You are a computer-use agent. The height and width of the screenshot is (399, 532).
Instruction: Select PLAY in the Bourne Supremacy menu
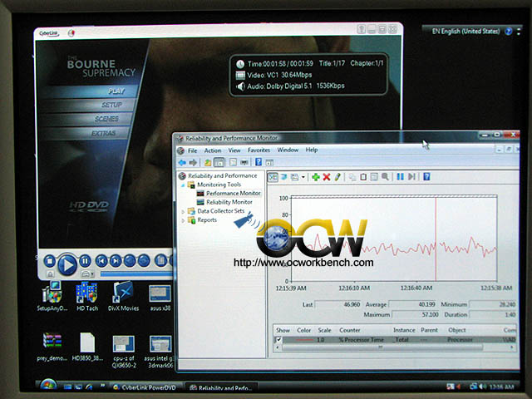coord(116,91)
